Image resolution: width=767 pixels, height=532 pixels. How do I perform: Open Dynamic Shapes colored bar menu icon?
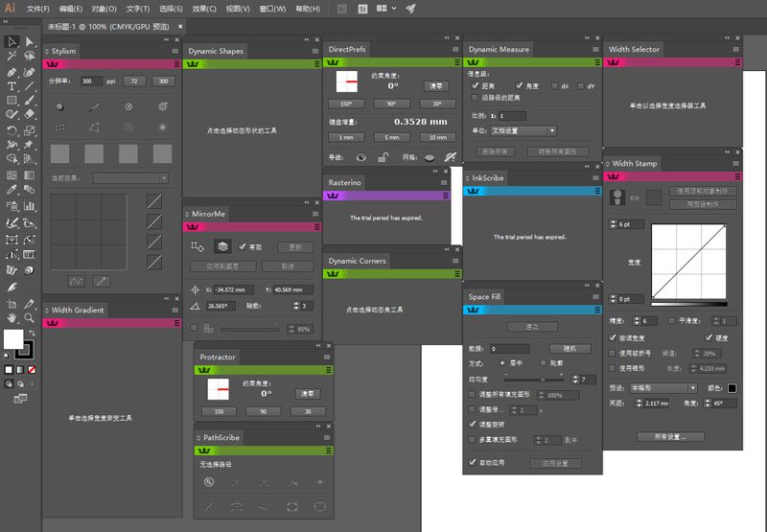pyautogui.click(x=317, y=64)
